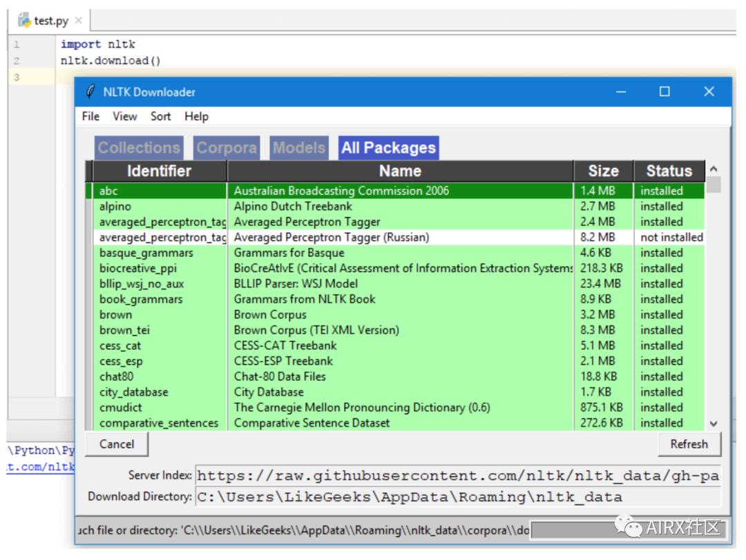746x560 pixels.
Task: Open the Sort menu
Action: tap(160, 117)
